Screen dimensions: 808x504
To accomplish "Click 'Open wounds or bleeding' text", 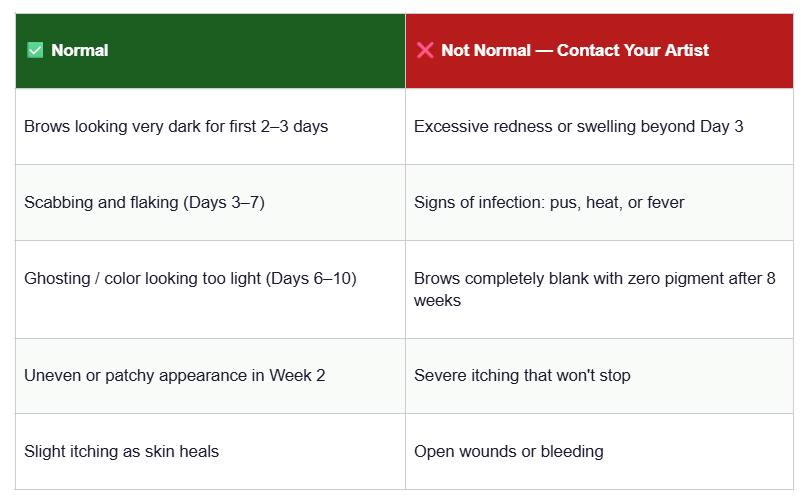I will (508, 452).
